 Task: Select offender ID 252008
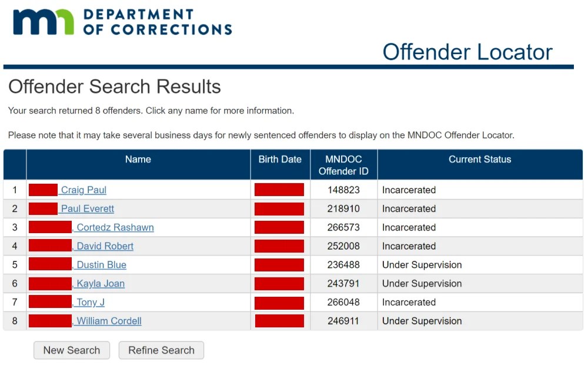click(x=343, y=246)
